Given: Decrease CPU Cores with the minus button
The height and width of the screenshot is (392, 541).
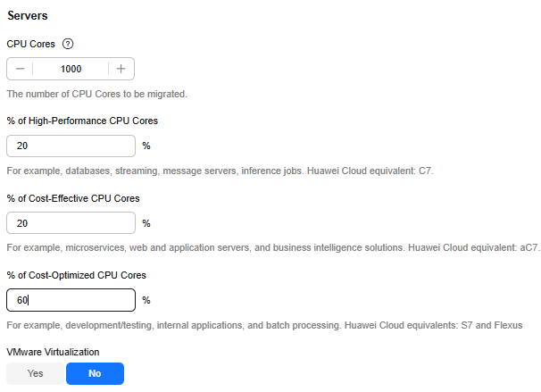Looking at the screenshot, I should [20, 69].
